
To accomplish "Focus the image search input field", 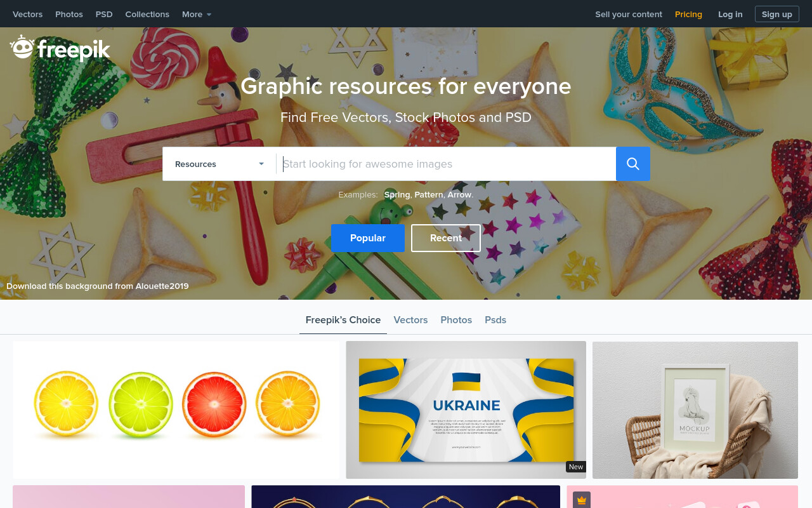I will pos(446,164).
